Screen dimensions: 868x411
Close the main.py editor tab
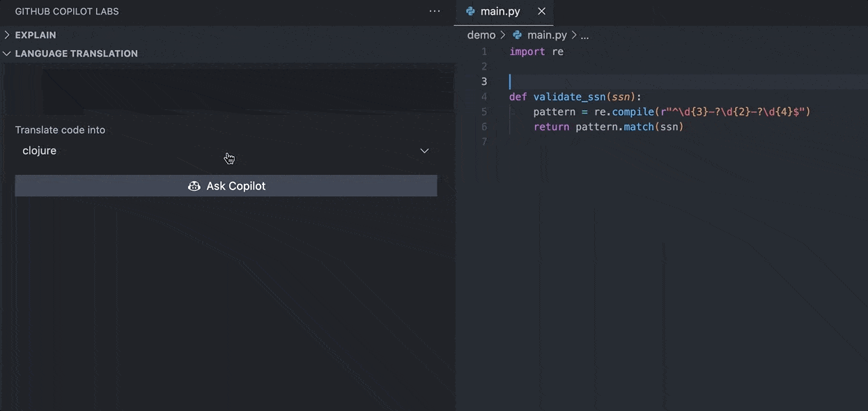[x=541, y=11]
